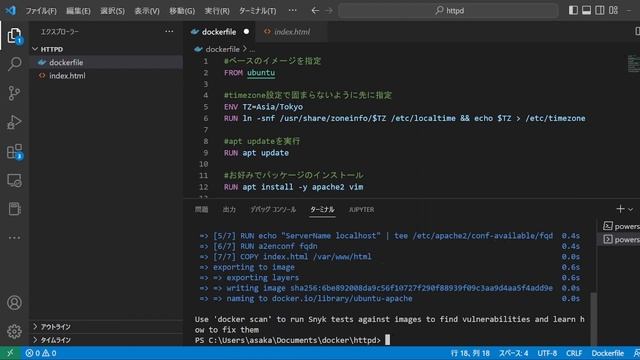This screenshot has width=640, height=360.
Task: Change the Dockerfile language mode
Action: [608, 353]
